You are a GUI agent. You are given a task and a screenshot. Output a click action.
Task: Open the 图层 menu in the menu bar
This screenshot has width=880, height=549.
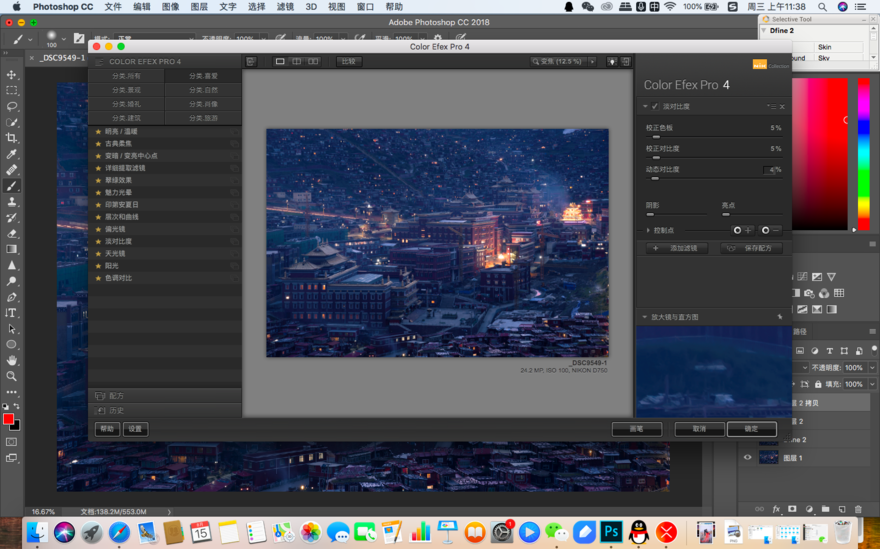199,7
